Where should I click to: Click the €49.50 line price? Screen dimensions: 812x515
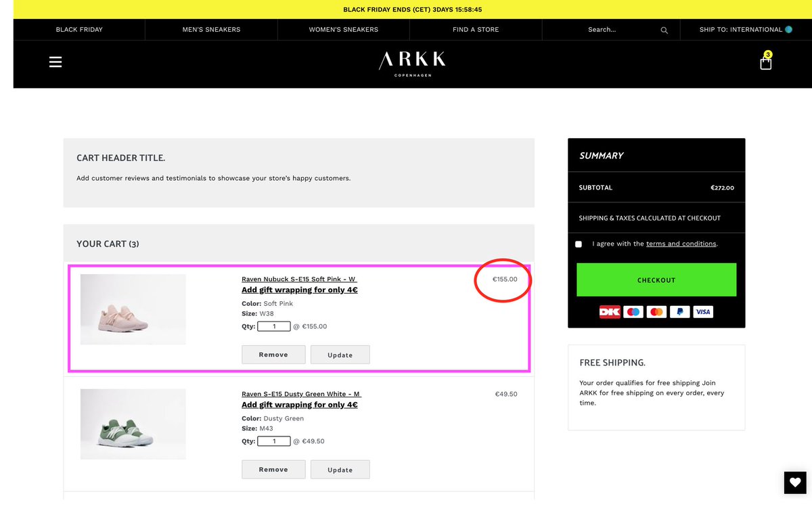click(x=506, y=394)
